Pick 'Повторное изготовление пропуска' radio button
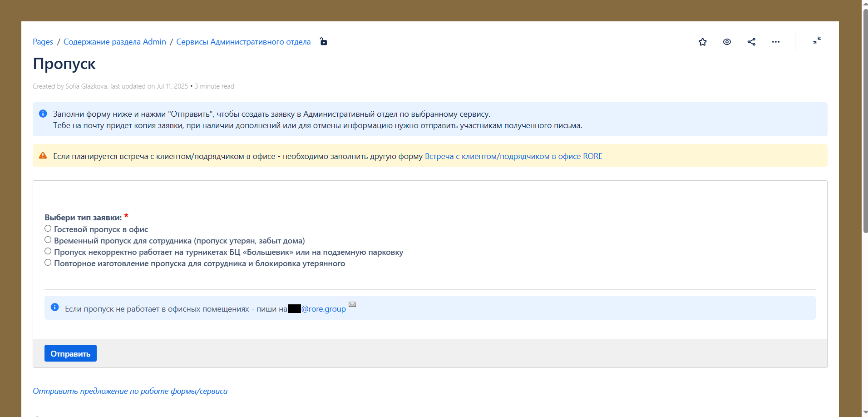Image resolution: width=868 pixels, height=417 pixels. 48,263
